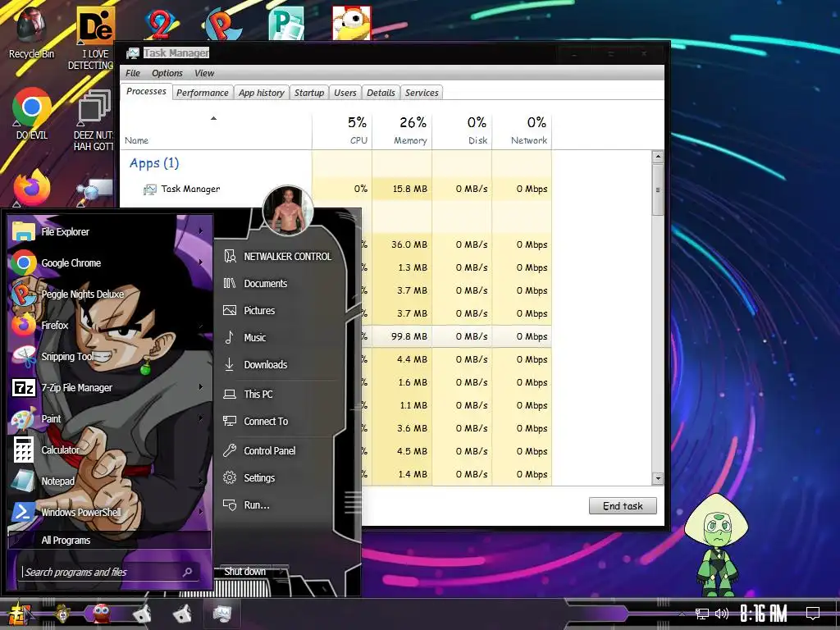Open All Programs in the start menu

click(110, 540)
